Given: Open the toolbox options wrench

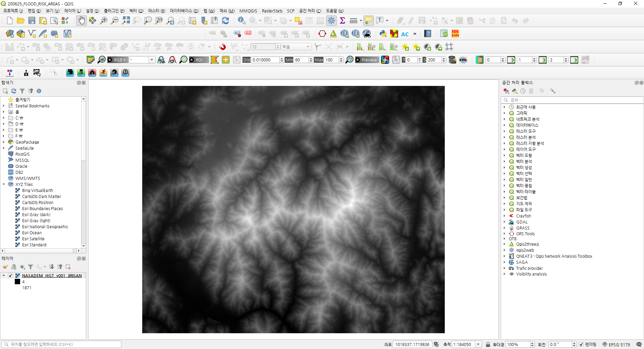Looking at the screenshot, I should click(x=553, y=91).
